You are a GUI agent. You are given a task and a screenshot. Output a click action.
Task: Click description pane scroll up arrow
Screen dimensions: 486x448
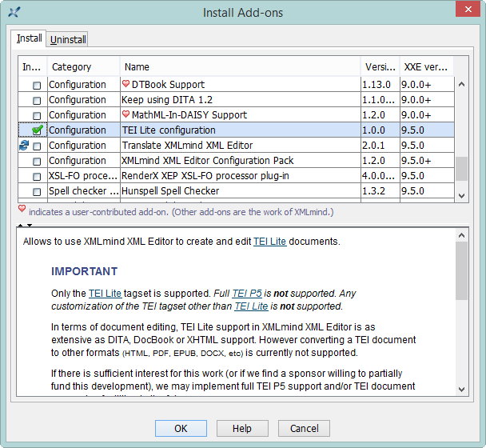tap(461, 235)
